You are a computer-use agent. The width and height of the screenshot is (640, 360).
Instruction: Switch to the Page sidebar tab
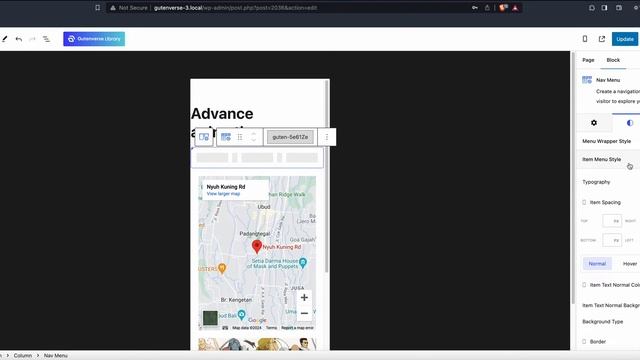[x=588, y=60]
